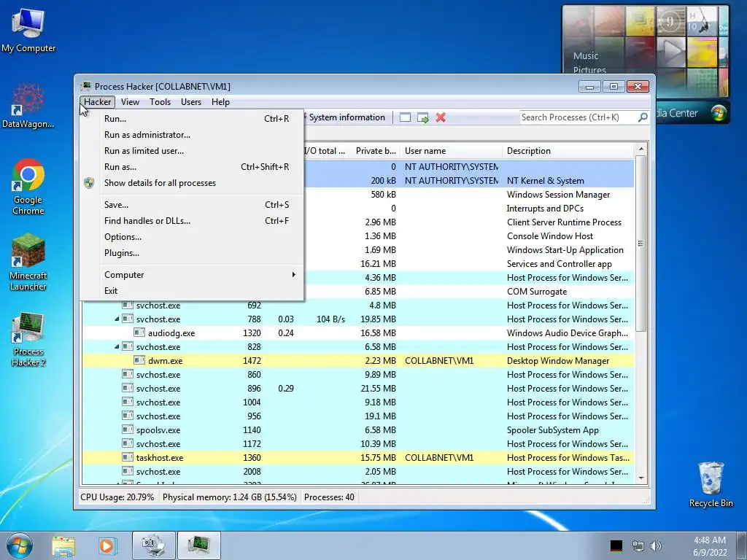Select the NT Kernel & System row
The width and height of the screenshot is (747, 560).
click(x=469, y=181)
